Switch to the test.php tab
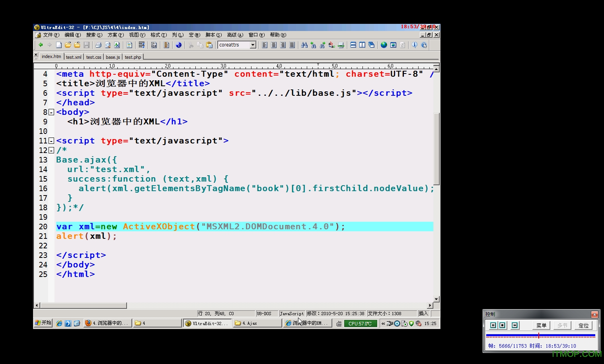The width and height of the screenshot is (604, 364). point(133,57)
